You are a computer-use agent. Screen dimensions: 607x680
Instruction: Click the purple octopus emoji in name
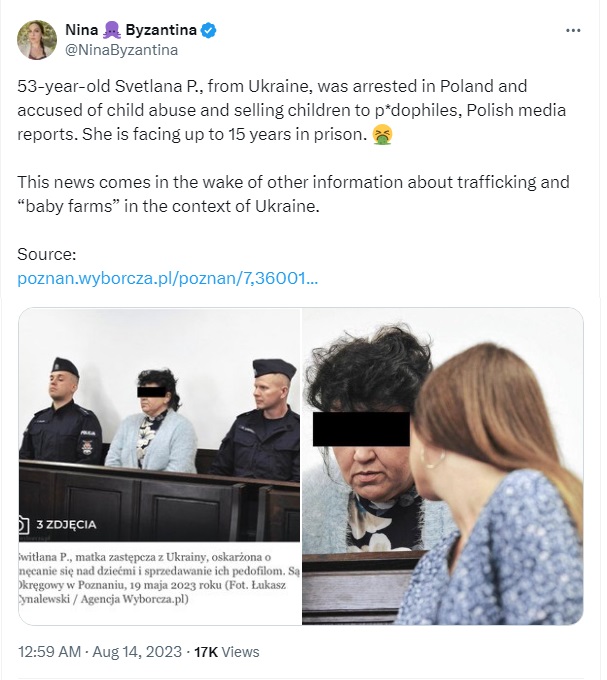click(x=111, y=30)
